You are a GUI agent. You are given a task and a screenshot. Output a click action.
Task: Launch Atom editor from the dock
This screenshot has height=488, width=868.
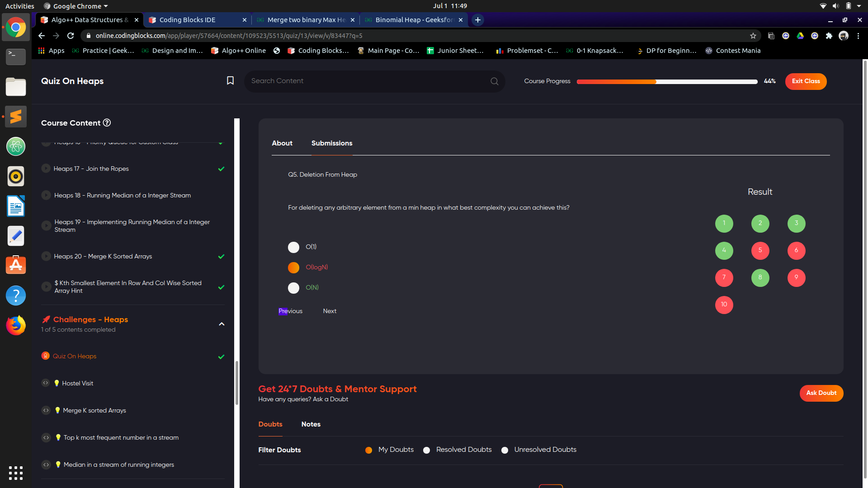pyautogui.click(x=16, y=146)
